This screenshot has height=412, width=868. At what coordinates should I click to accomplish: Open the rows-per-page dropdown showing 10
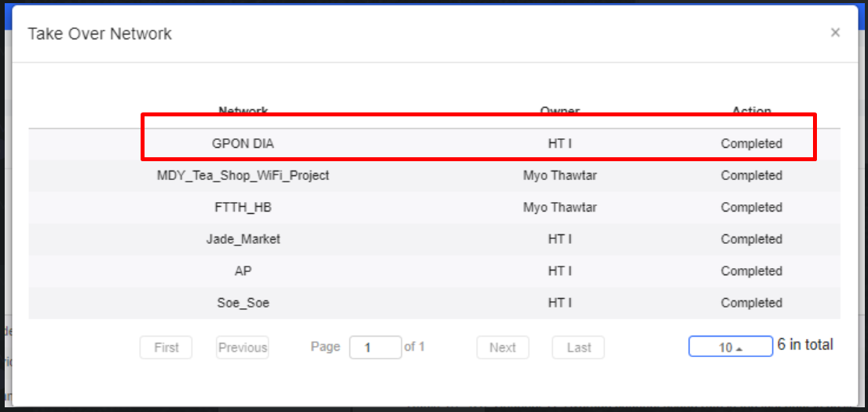point(730,347)
